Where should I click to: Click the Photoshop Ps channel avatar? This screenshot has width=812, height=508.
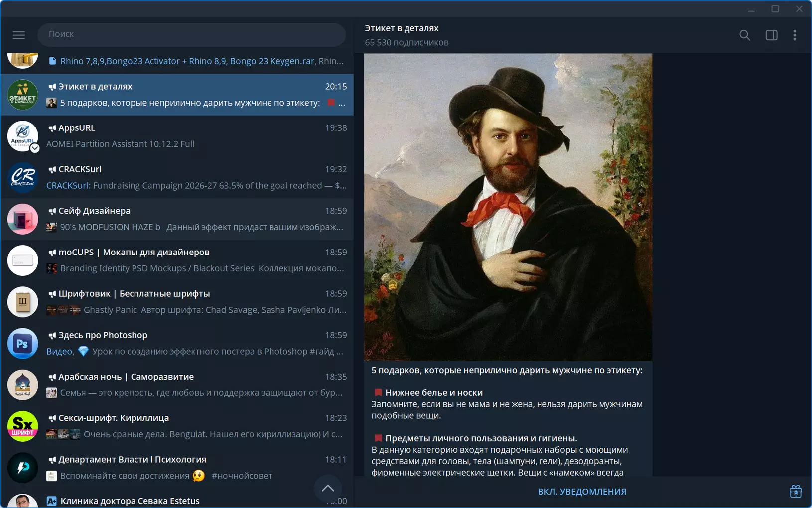coord(23,343)
